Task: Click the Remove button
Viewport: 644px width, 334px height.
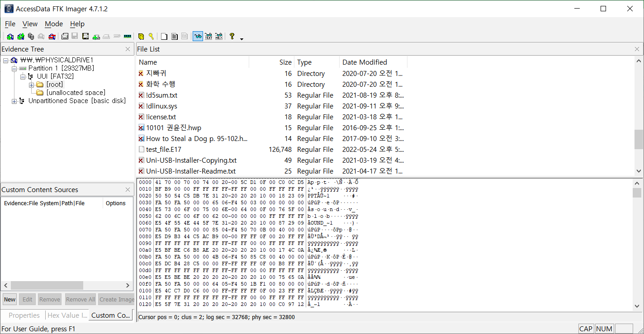Action: tap(50, 299)
